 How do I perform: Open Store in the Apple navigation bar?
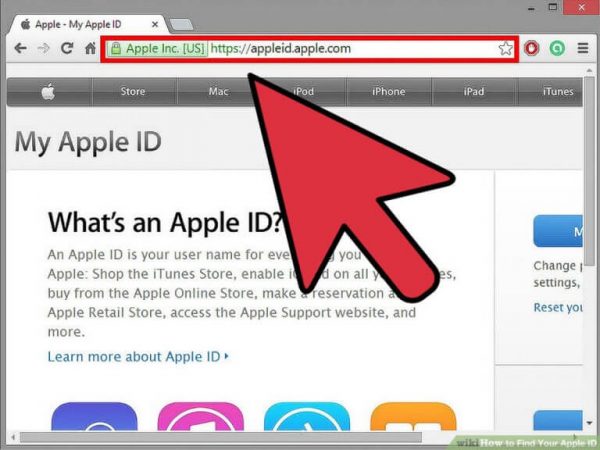pyautogui.click(x=133, y=92)
